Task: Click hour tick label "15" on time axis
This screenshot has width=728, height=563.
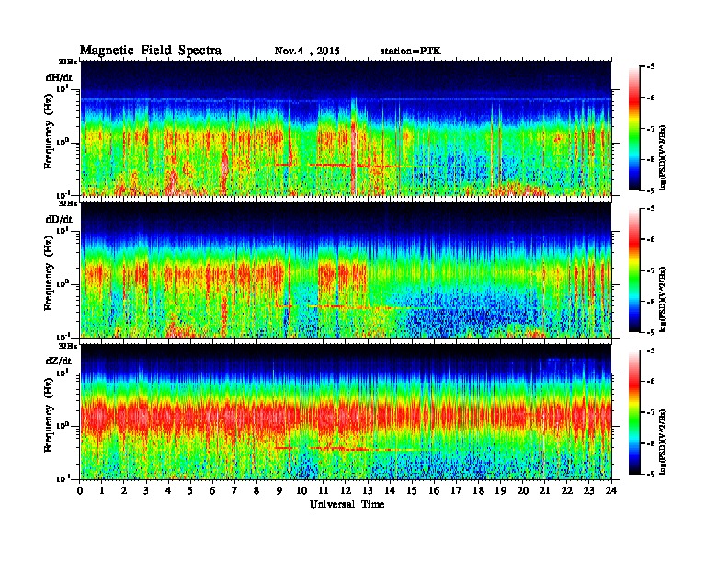Action: click(x=412, y=491)
